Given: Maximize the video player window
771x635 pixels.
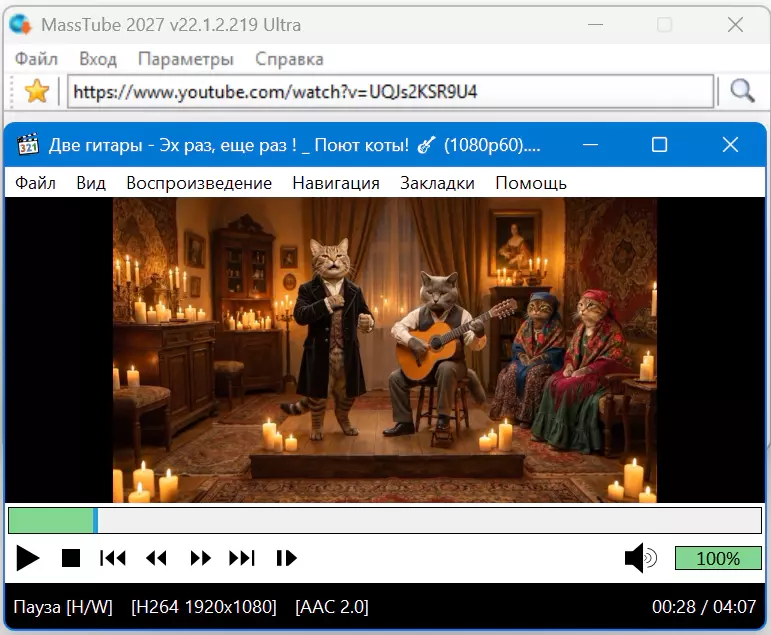Looking at the screenshot, I should [659, 145].
